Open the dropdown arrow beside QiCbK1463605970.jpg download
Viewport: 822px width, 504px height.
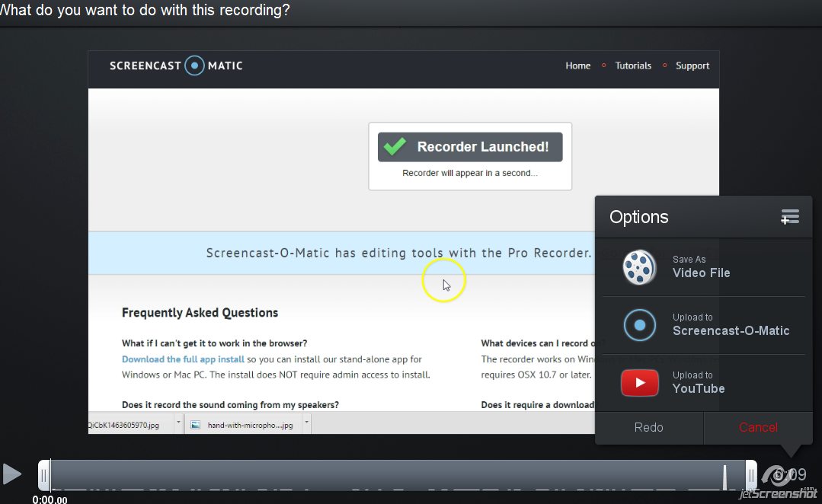[179, 423]
